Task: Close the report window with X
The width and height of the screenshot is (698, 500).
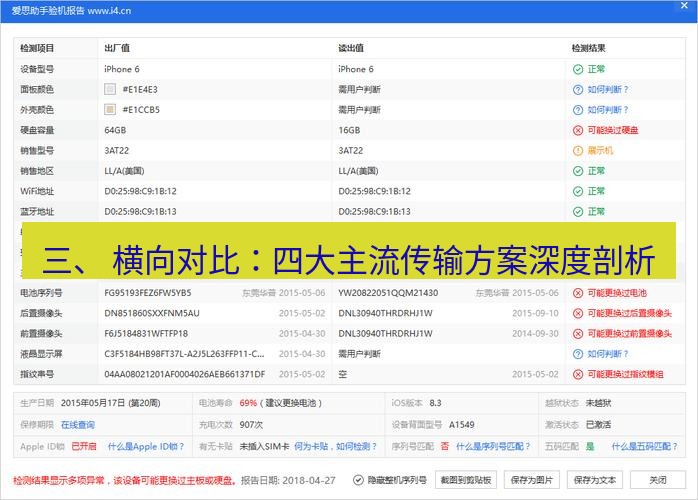Action: [684, 6]
